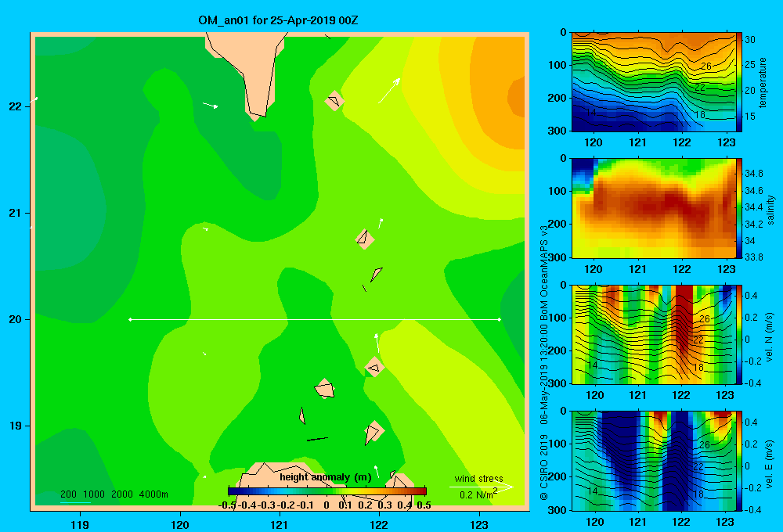Click the "-0.5" tick on height anomaly colorbar
Screen dimensions: 783x532
(x=227, y=505)
